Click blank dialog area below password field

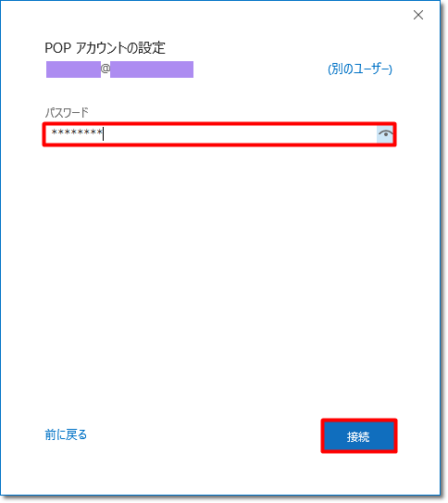219,272
